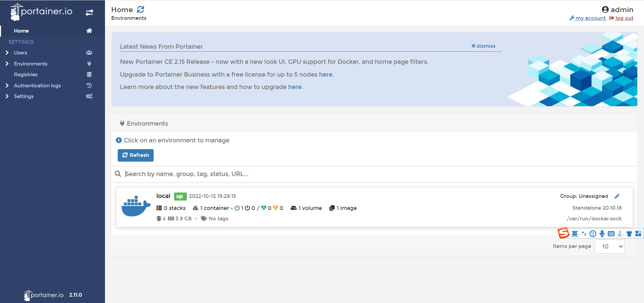This screenshot has width=644, height=303.
Task: Open the Items per page dropdown
Action: 610,247
